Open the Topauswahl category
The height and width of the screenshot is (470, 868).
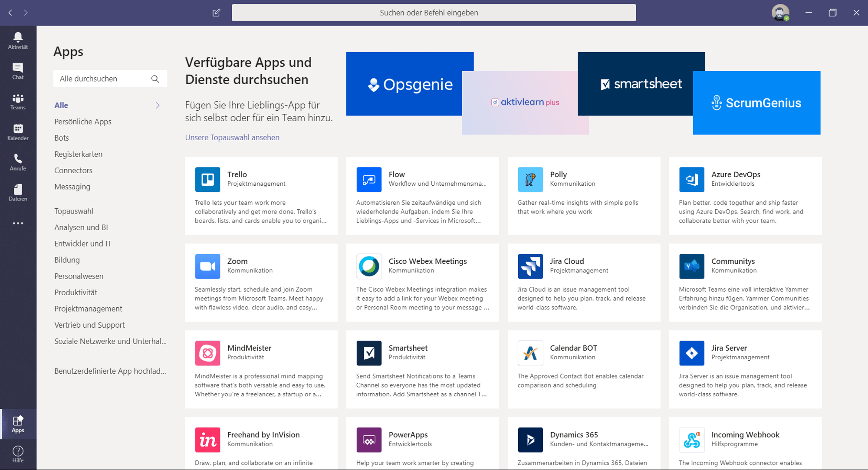74,211
